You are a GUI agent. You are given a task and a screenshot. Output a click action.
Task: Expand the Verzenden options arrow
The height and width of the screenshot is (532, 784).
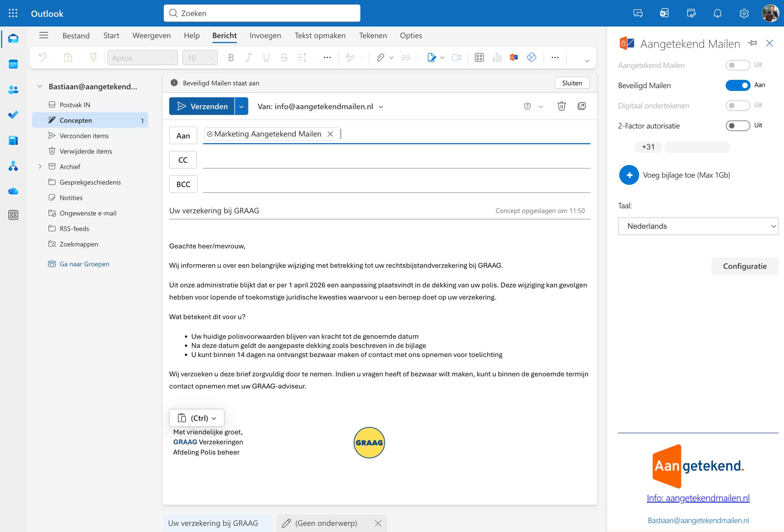242,107
